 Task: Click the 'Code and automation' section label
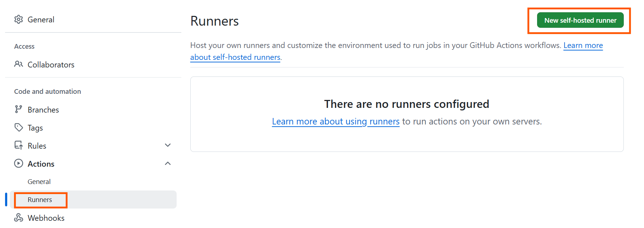click(47, 92)
